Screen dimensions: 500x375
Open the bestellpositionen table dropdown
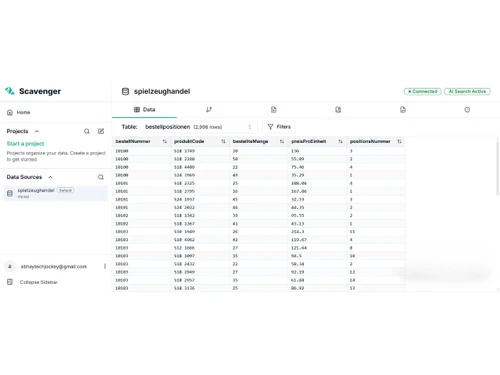pos(199,127)
